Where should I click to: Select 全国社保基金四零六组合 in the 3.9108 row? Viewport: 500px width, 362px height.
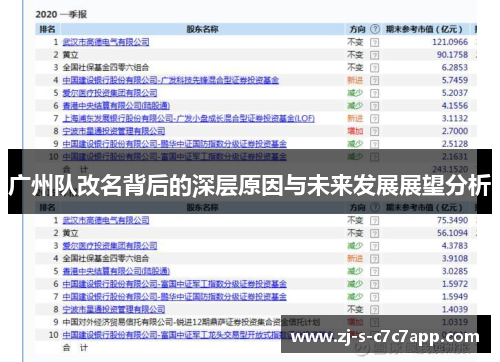[x=106, y=258]
